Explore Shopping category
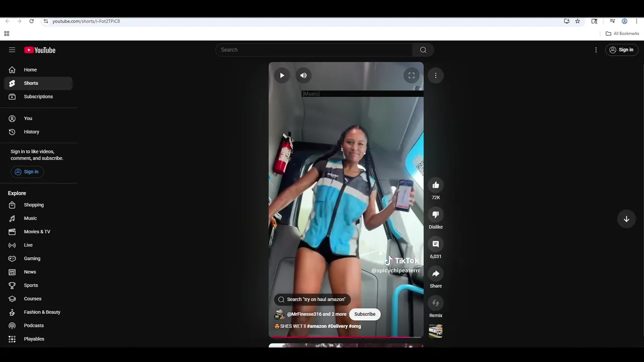Viewport: 644px width, 362px height. 38,205
